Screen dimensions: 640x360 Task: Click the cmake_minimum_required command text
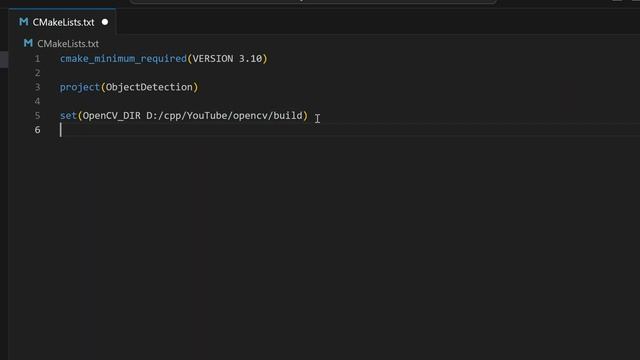tap(123, 59)
